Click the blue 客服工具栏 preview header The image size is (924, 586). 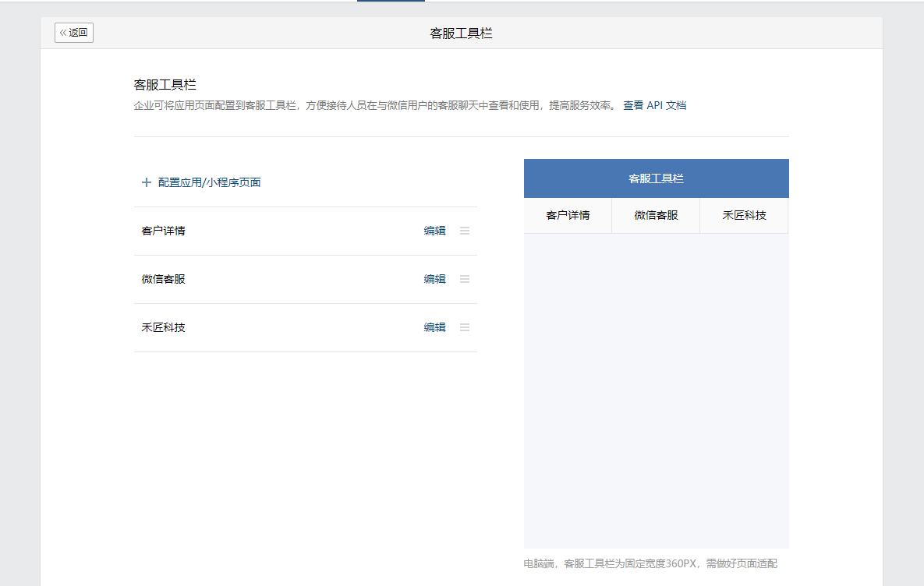(x=656, y=178)
